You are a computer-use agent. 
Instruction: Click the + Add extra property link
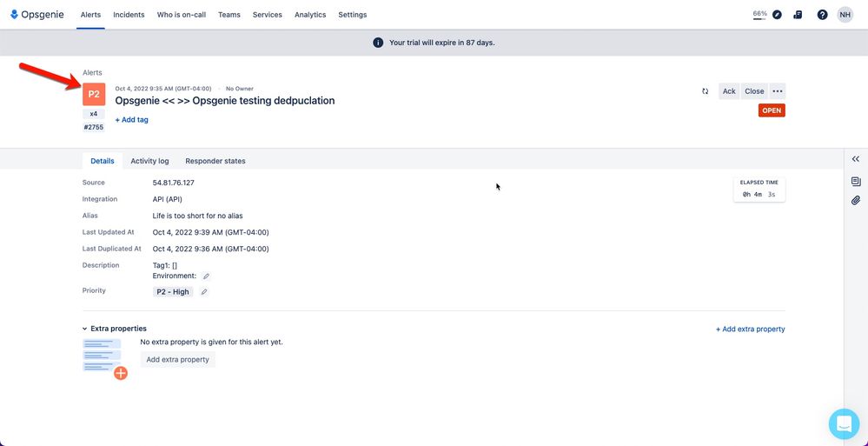pyautogui.click(x=750, y=330)
